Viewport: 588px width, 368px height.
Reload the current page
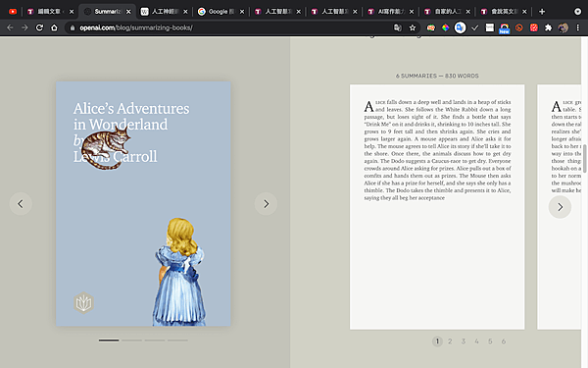pos(39,27)
